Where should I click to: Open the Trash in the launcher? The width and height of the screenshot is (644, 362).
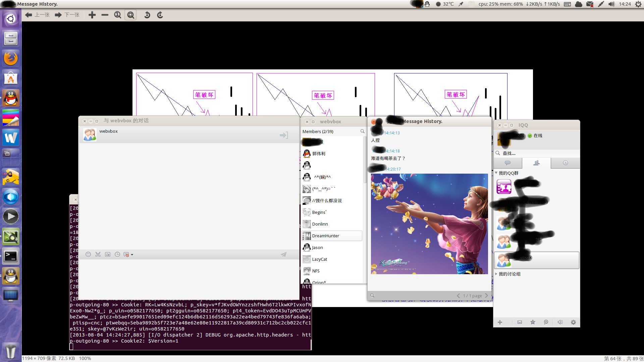pyautogui.click(x=11, y=351)
